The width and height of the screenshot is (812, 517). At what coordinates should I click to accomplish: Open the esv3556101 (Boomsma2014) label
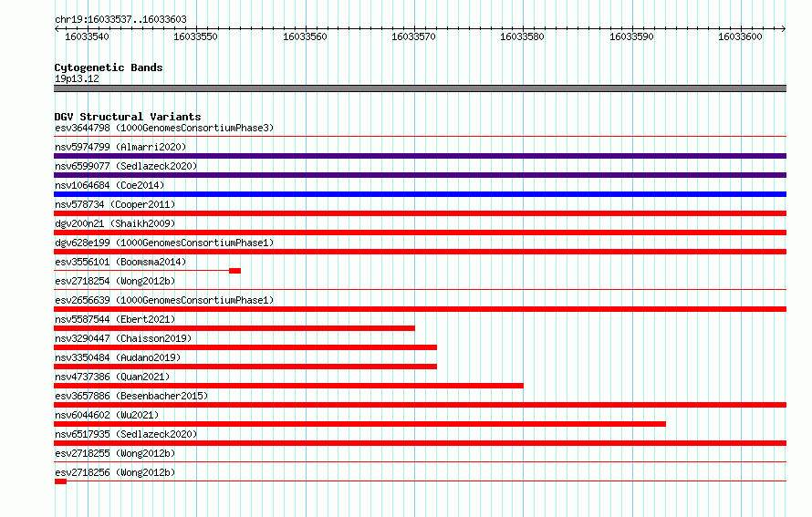click(x=120, y=262)
